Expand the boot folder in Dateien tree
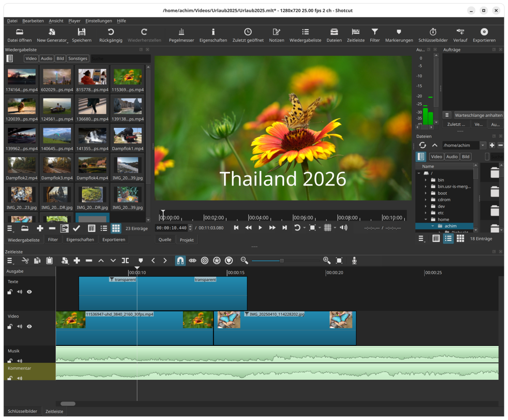 coord(426,193)
